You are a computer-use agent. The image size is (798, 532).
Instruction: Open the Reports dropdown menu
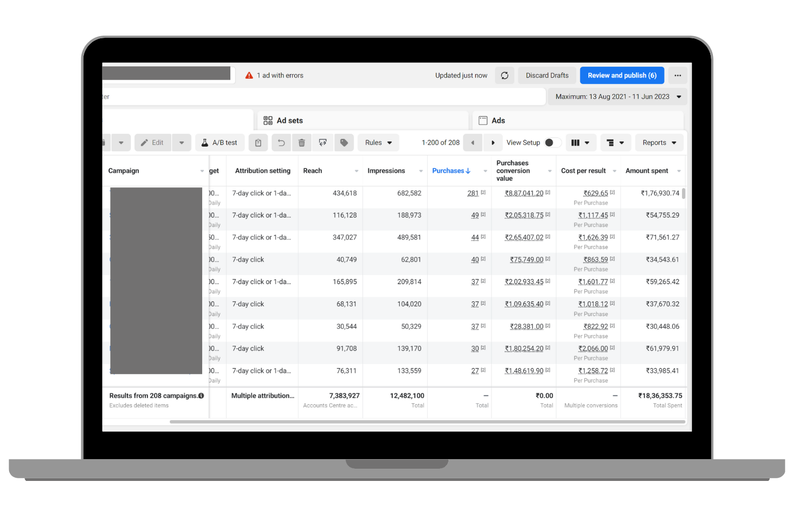659,143
